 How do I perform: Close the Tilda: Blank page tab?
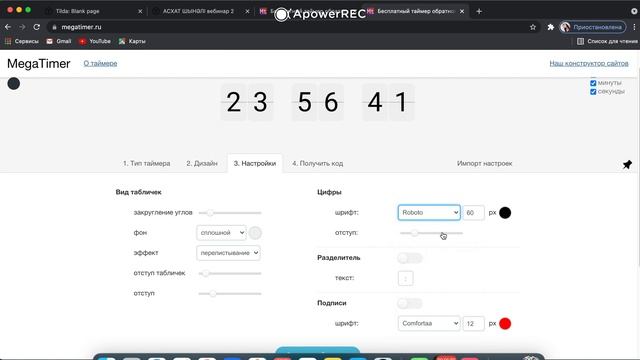(x=140, y=11)
